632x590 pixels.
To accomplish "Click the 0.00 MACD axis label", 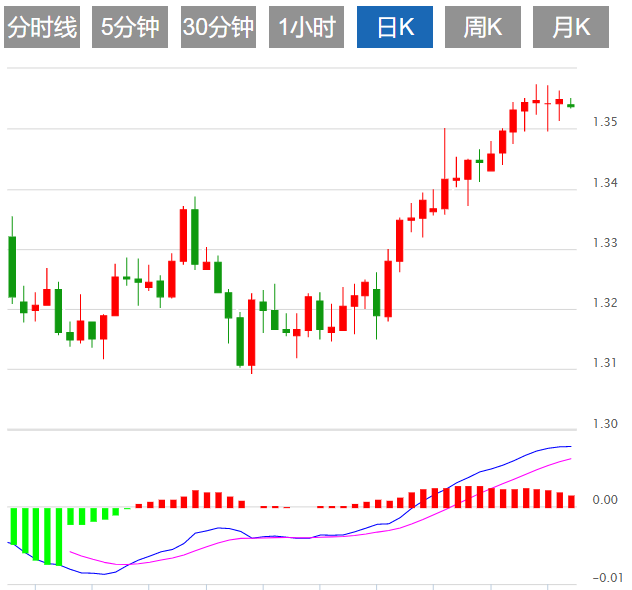I will [605, 500].
